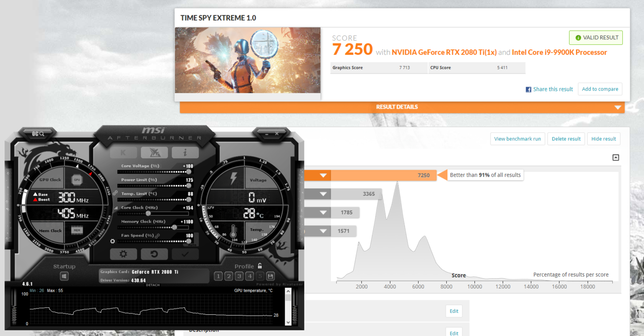Select profile slot 4
644x336 pixels.
[250, 276]
